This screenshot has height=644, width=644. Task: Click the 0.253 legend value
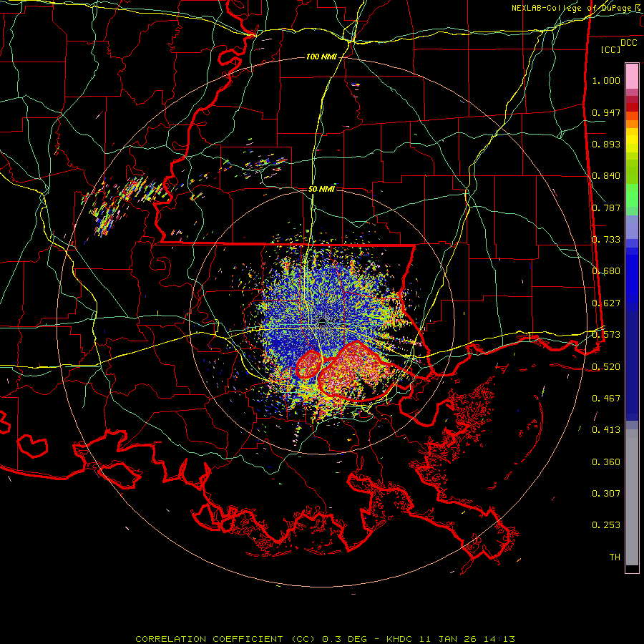[606, 525]
